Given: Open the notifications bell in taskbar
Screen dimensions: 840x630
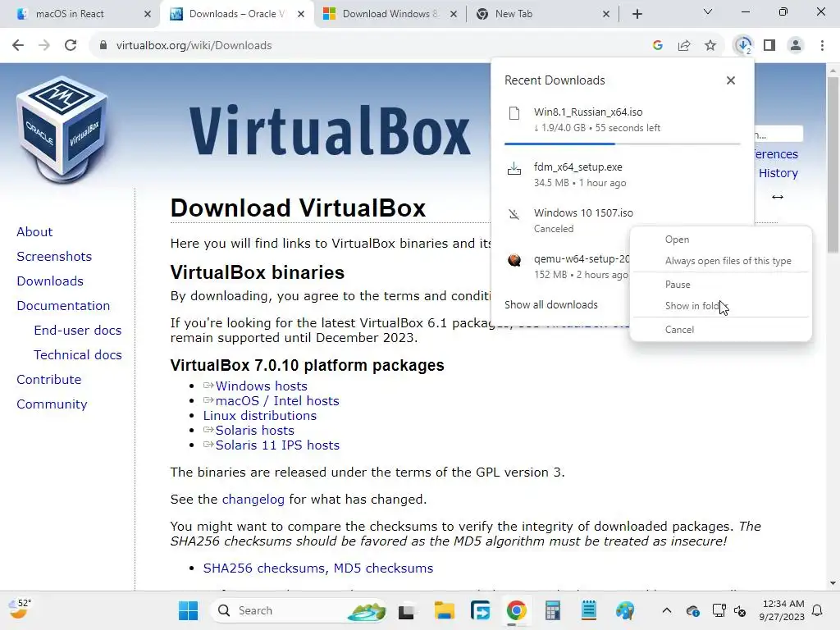Looking at the screenshot, I should (x=818, y=610).
